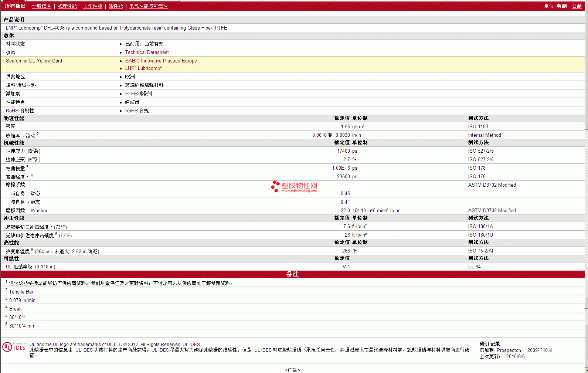Switch units to 公制
Screen dimensions: 588x373
pyautogui.click(x=577, y=6)
